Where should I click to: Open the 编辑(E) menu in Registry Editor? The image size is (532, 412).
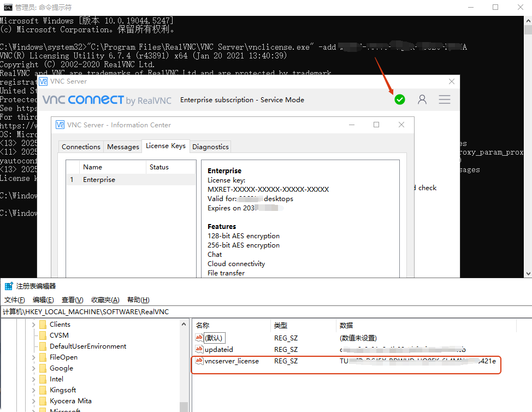click(x=43, y=299)
